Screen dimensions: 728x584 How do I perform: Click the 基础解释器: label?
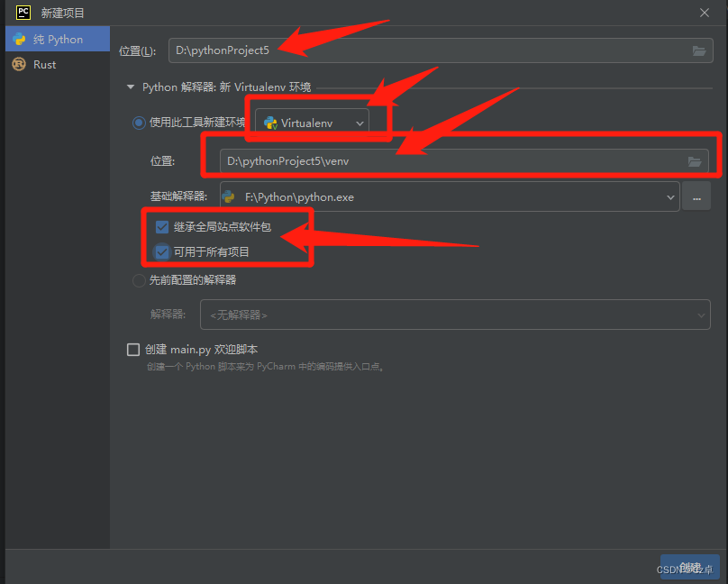(178, 196)
